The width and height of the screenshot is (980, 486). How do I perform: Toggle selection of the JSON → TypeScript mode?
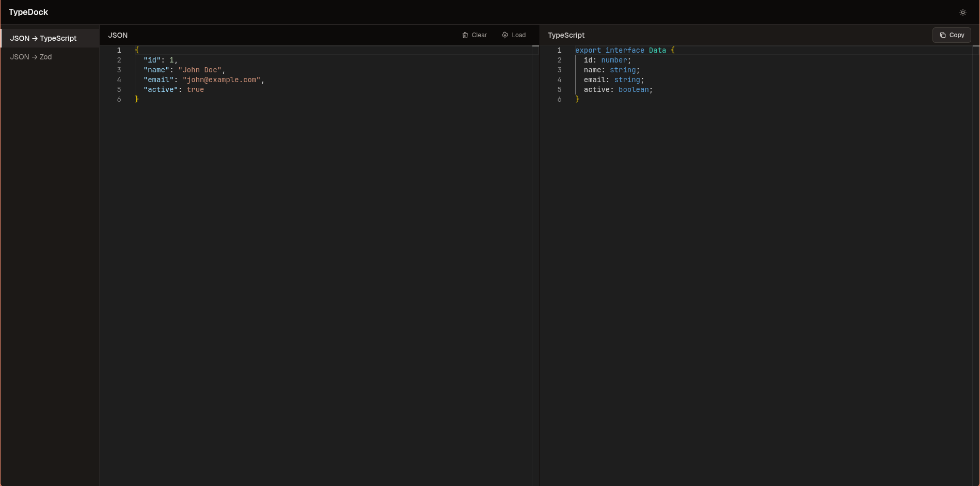(43, 38)
